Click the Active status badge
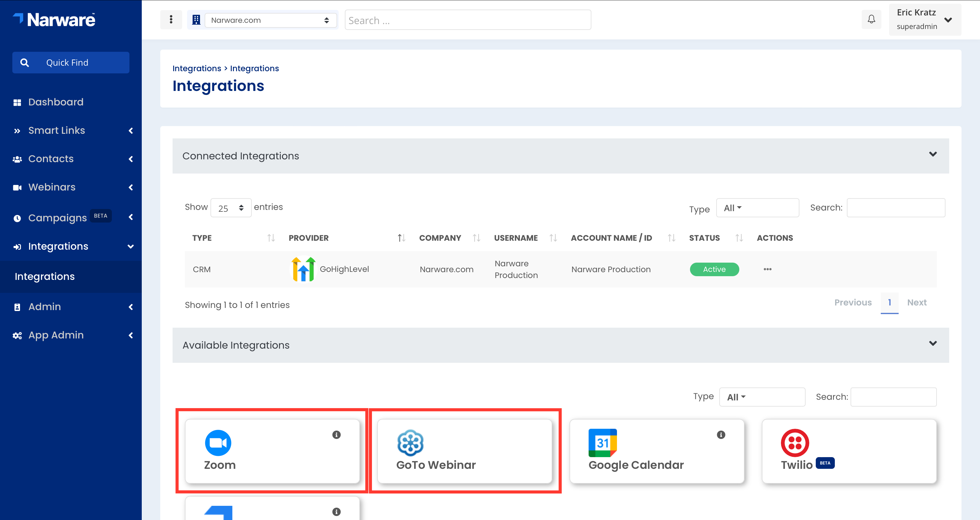This screenshot has width=980, height=520. (x=714, y=269)
